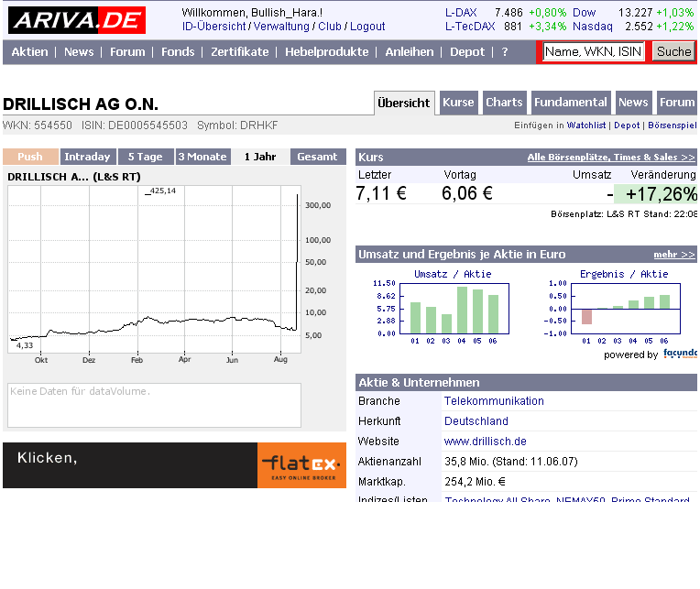Open Telekommunikation branch link
The width and height of the screenshot is (700, 589).
(x=494, y=401)
